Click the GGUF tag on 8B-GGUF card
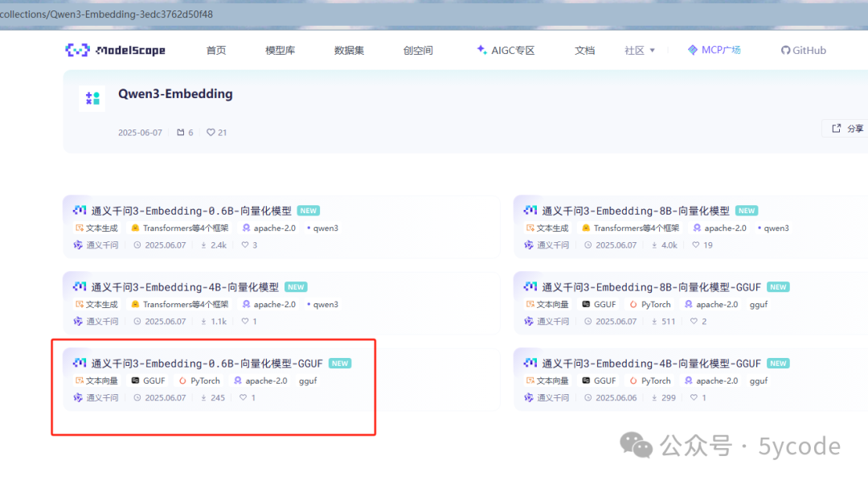 tap(598, 304)
